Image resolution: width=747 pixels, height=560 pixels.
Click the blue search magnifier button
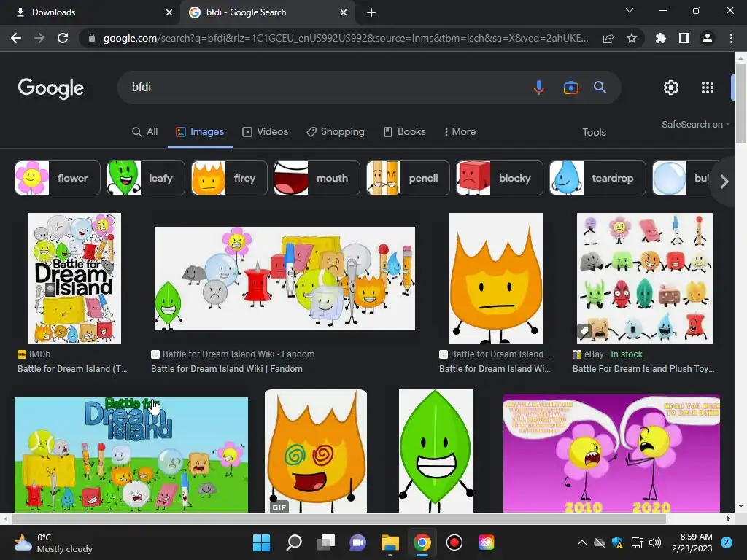pyautogui.click(x=600, y=87)
